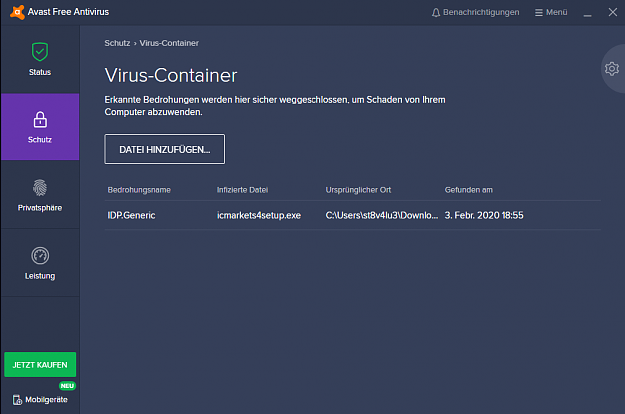Click the JETZT KAUFEN button
This screenshot has width=625, height=414.
point(40,365)
